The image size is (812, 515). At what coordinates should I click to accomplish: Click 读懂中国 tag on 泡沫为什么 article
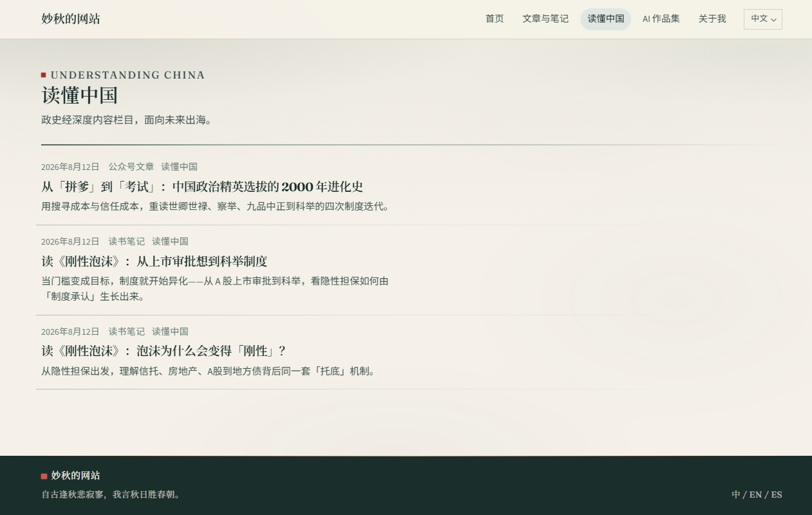(x=171, y=332)
